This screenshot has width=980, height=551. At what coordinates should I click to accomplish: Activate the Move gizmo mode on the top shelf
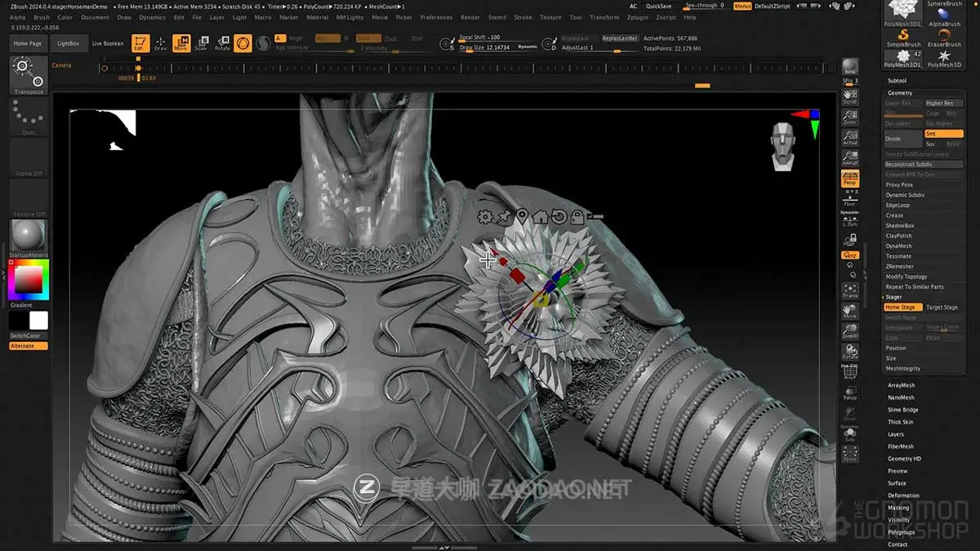point(182,42)
